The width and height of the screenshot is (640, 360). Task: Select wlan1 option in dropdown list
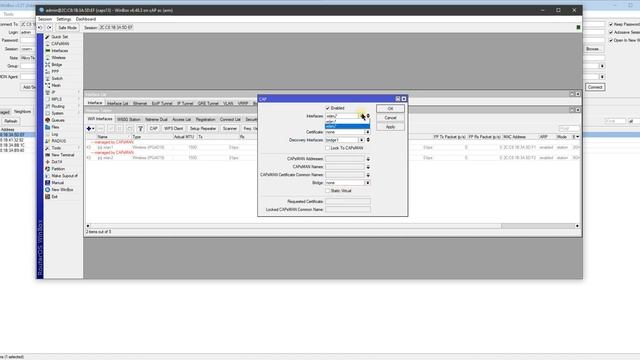click(347, 122)
